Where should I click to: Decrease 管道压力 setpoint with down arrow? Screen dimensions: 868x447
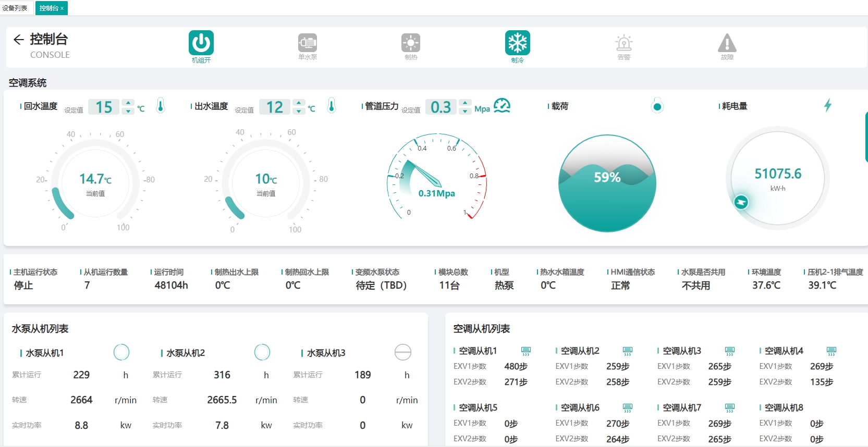[465, 111]
